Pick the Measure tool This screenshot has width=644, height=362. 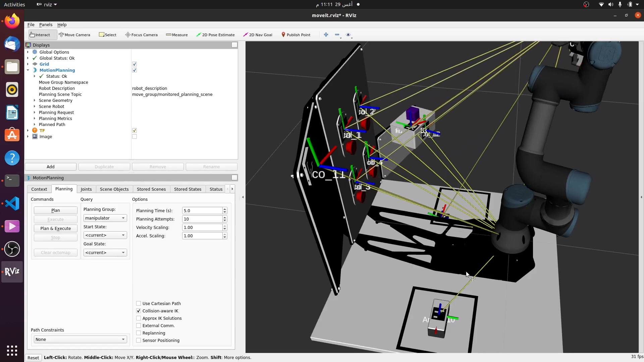tap(177, 35)
